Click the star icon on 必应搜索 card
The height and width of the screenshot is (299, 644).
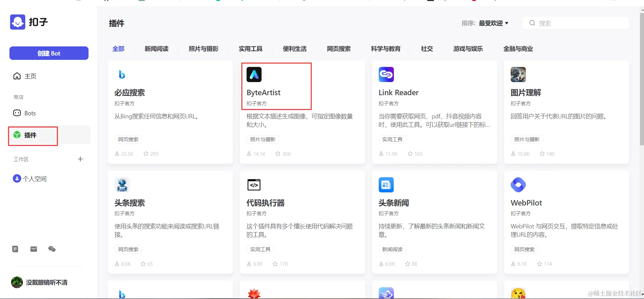[146, 154]
